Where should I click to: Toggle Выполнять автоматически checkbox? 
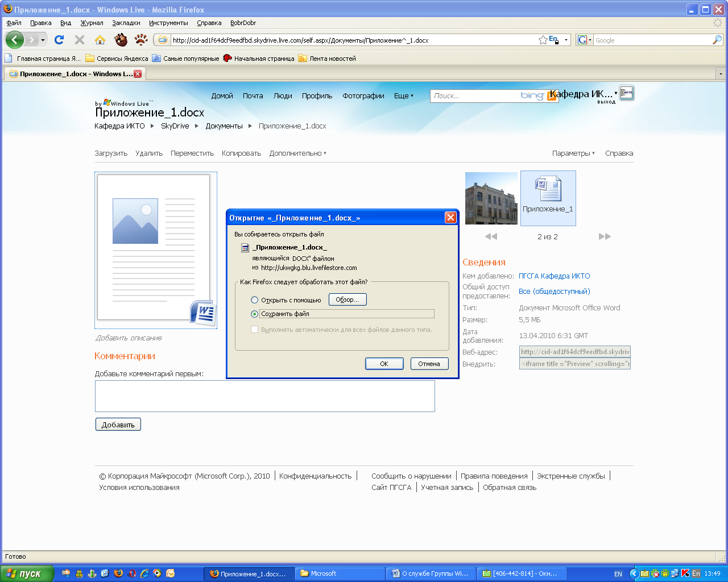pos(255,330)
